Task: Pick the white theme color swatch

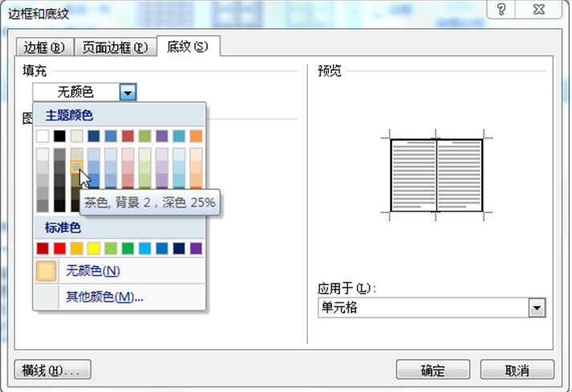Action: [43, 135]
